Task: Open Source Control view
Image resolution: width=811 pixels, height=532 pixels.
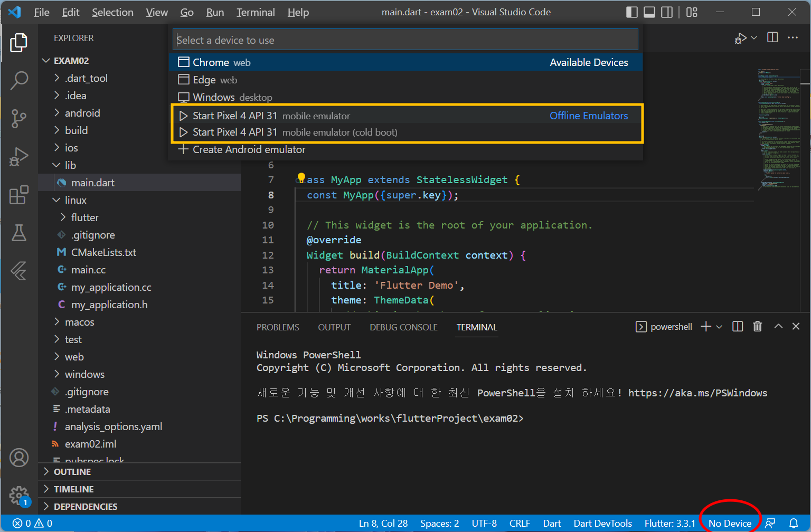Action: click(19, 119)
